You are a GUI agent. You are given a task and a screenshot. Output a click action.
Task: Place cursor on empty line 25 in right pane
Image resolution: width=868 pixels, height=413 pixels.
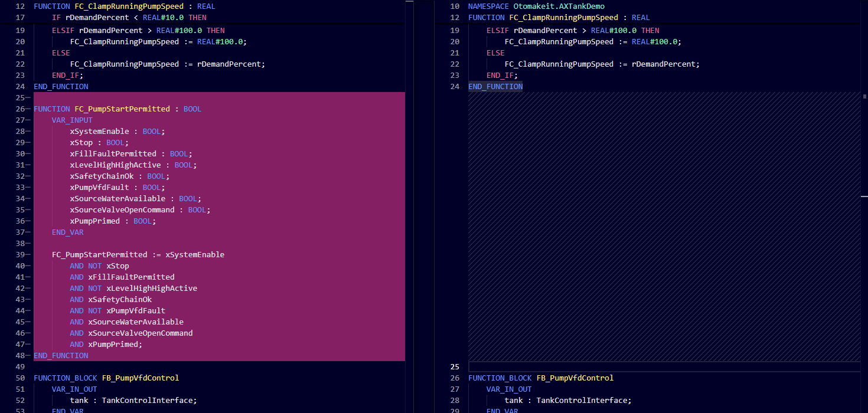click(x=664, y=366)
